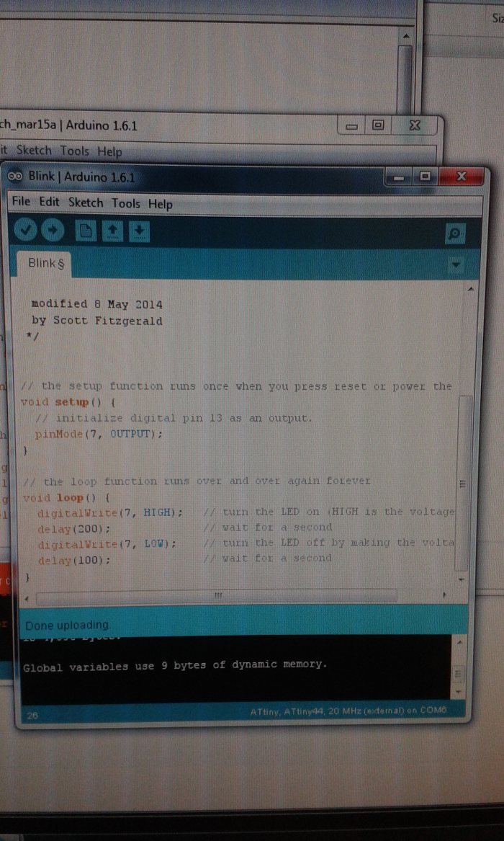Click scrollbar thumb in topmost background window
This screenshot has width=504, height=841.
tap(405, 79)
